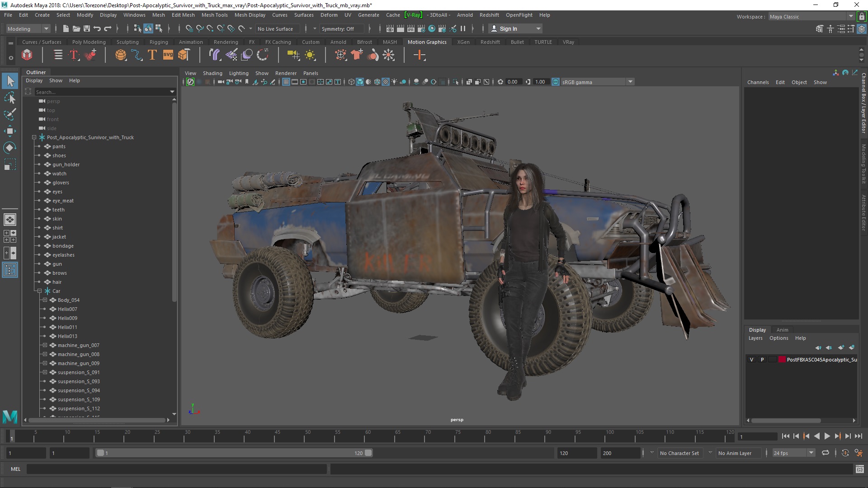Click the Outliner search field
868x488 pixels.
[105, 92]
